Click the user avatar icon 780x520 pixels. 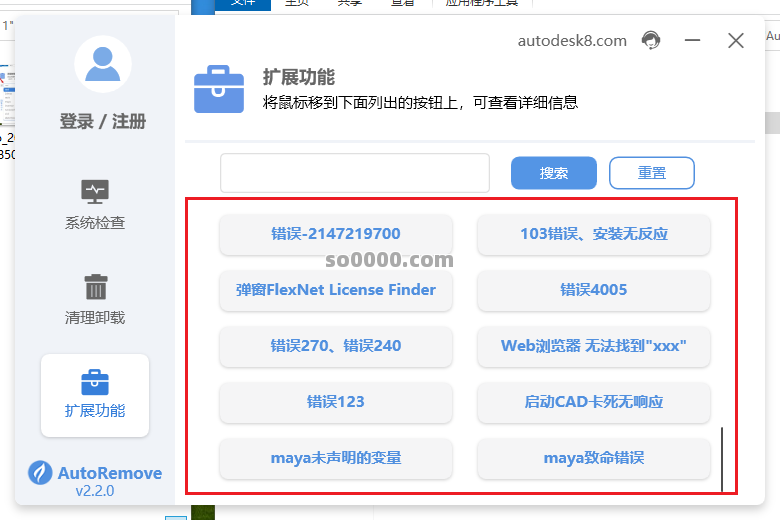(103, 64)
